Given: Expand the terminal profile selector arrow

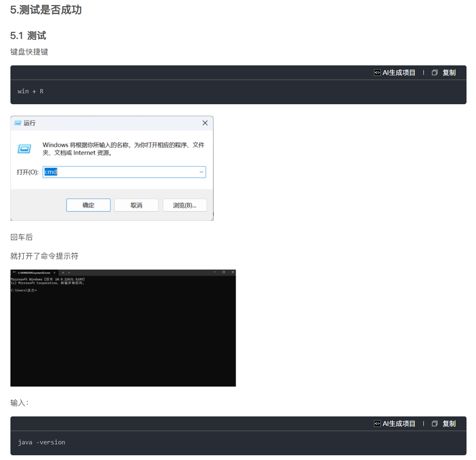Looking at the screenshot, I should (x=68, y=272).
